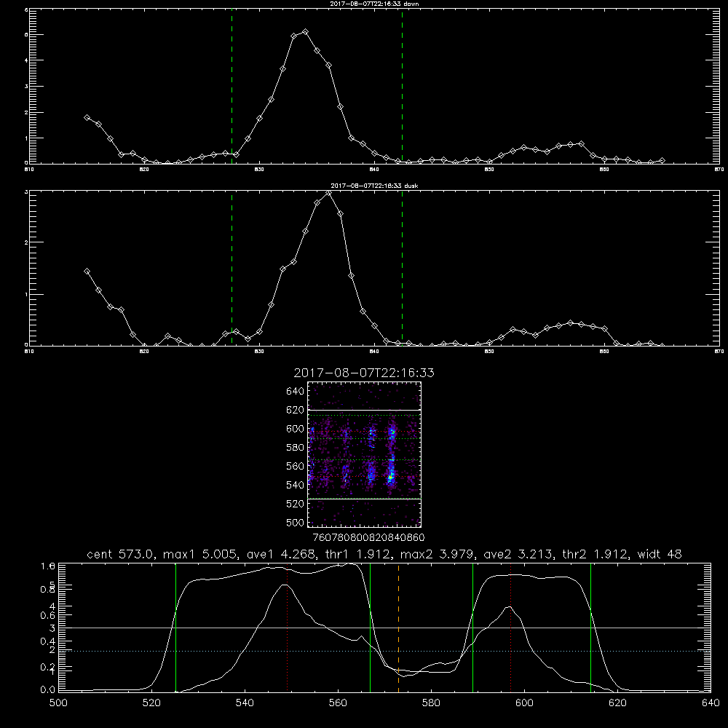Click the '560' x-axis label of bottom plot
Image resolution: width=728 pixels, height=728 pixels.
338,703
